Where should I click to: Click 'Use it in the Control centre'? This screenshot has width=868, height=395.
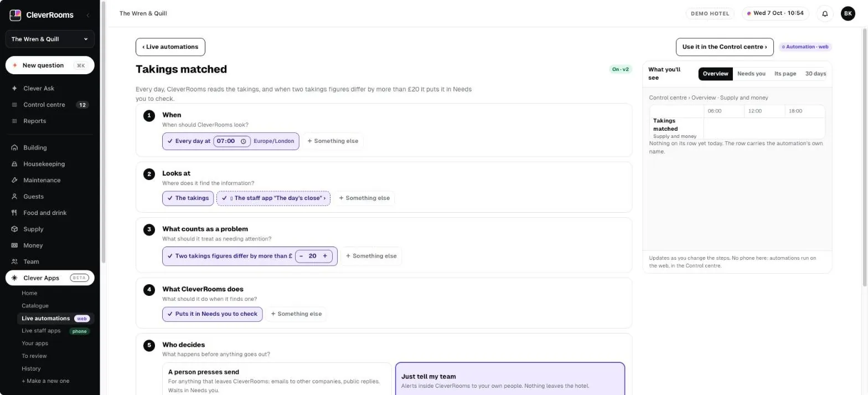(725, 47)
